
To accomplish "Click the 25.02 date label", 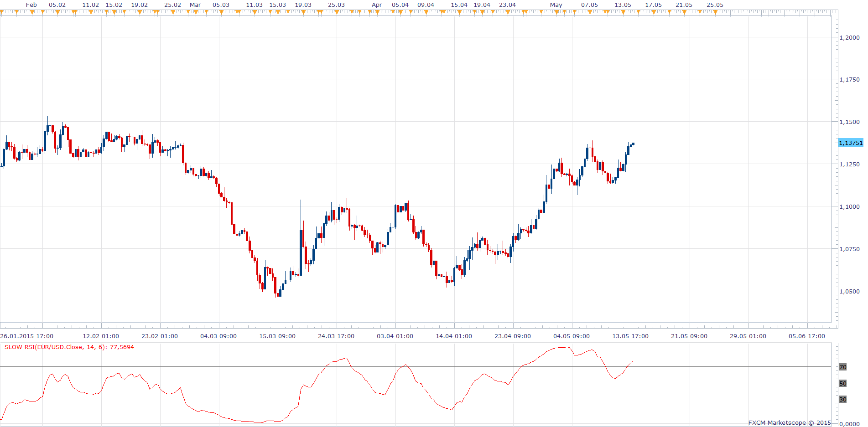I will pyautogui.click(x=173, y=5).
